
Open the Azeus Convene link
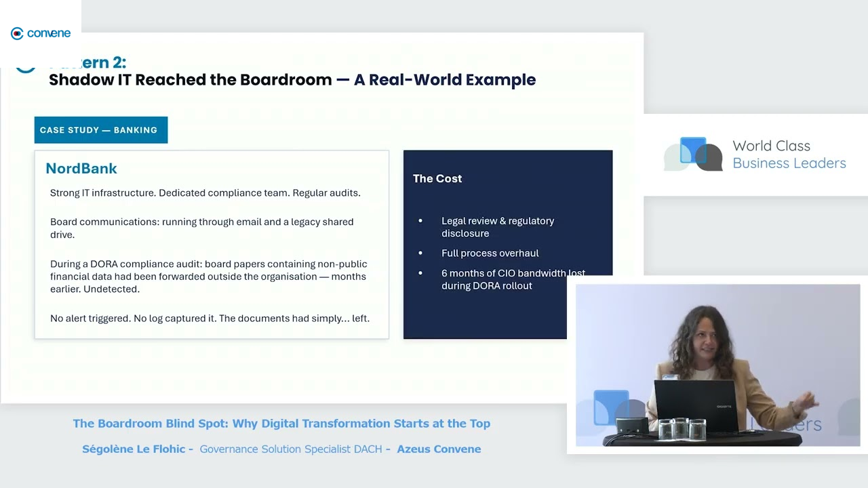439,449
